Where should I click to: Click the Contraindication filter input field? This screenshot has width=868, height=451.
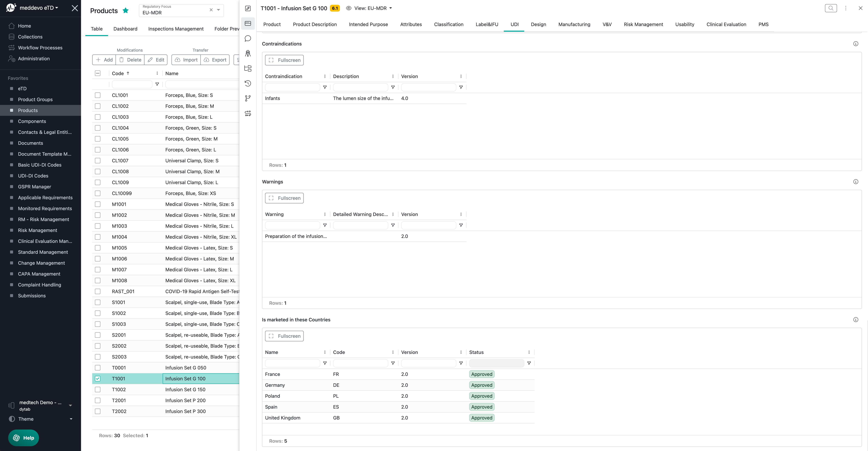tap(292, 87)
